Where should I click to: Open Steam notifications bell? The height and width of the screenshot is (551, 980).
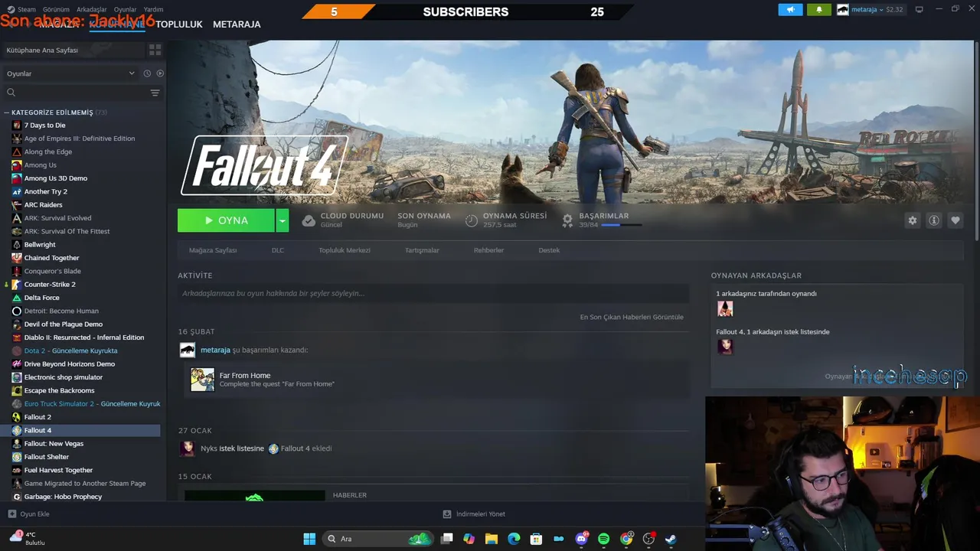click(818, 10)
